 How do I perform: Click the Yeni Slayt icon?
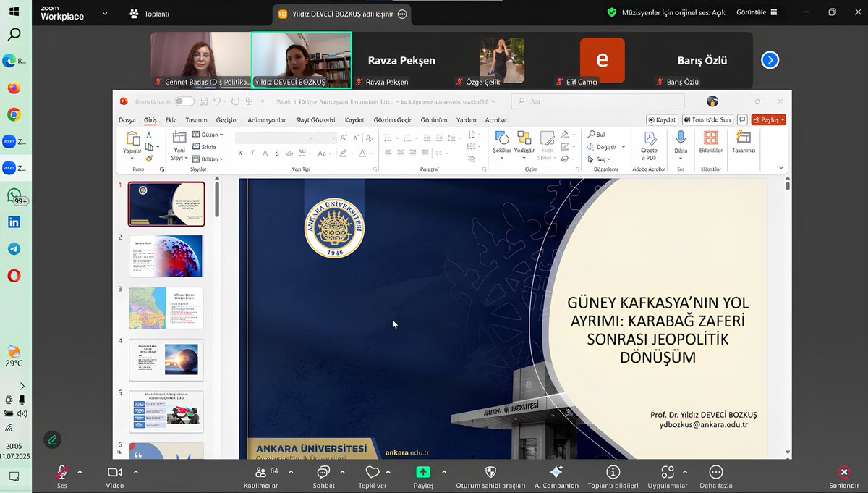tap(179, 137)
